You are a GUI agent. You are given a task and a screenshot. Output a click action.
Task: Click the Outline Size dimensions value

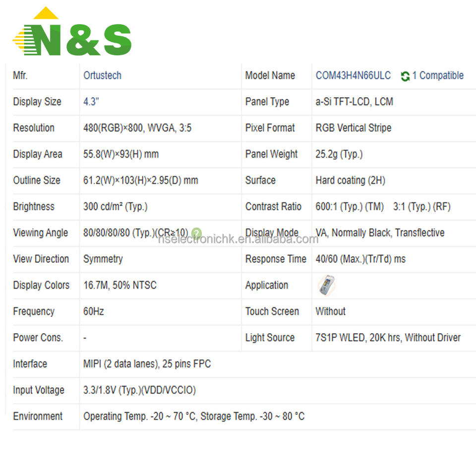click(140, 180)
